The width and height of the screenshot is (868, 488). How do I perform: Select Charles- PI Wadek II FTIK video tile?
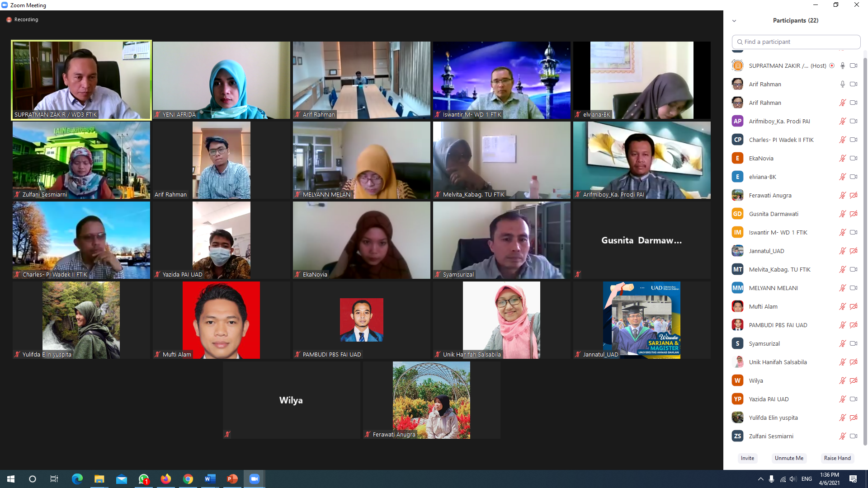[81, 240]
